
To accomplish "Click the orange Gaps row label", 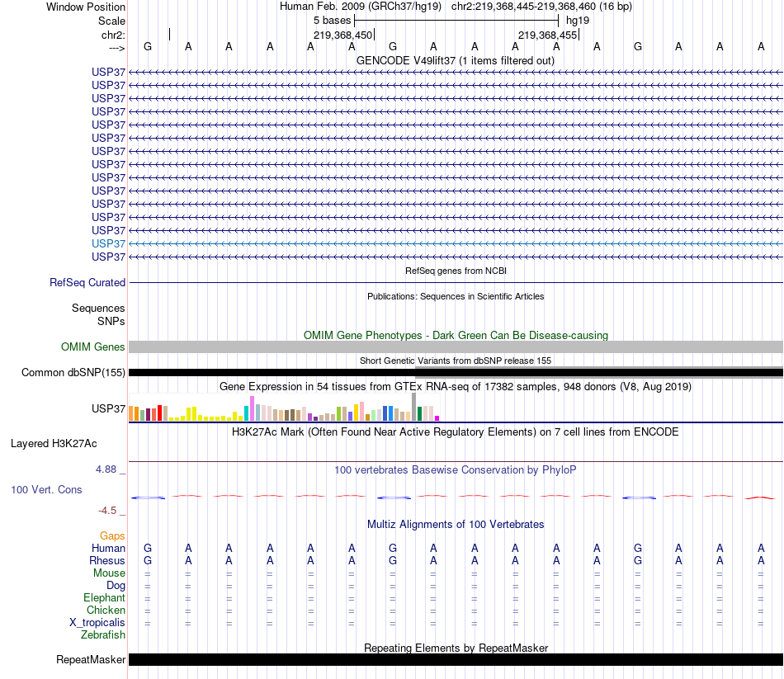I will tap(112, 536).
